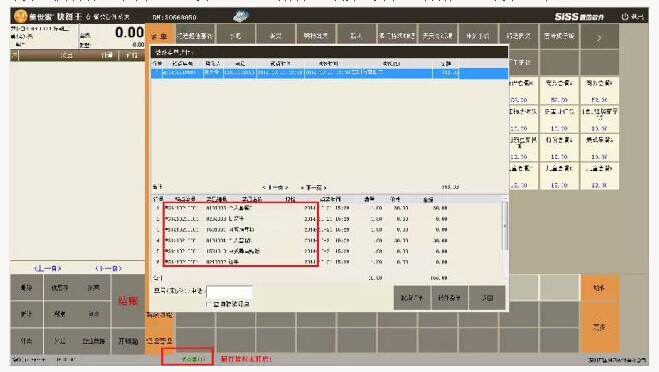Viewport: 659px width, 372px height.
Task: Click the green status text in bottom bar
Action: 193,359
